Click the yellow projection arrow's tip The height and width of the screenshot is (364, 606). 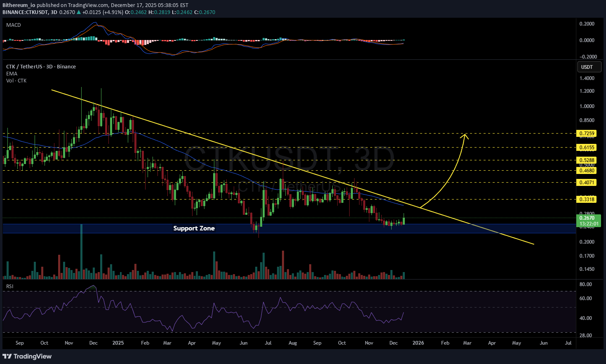(x=465, y=135)
